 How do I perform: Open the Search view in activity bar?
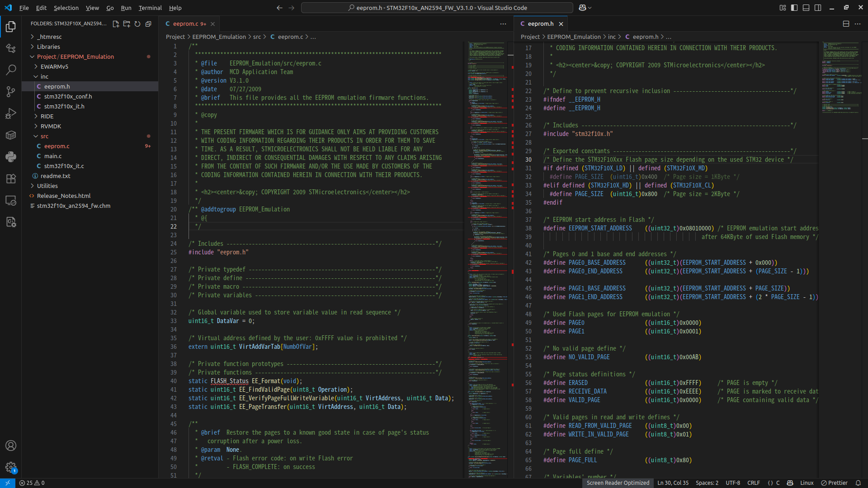click(11, 70)
